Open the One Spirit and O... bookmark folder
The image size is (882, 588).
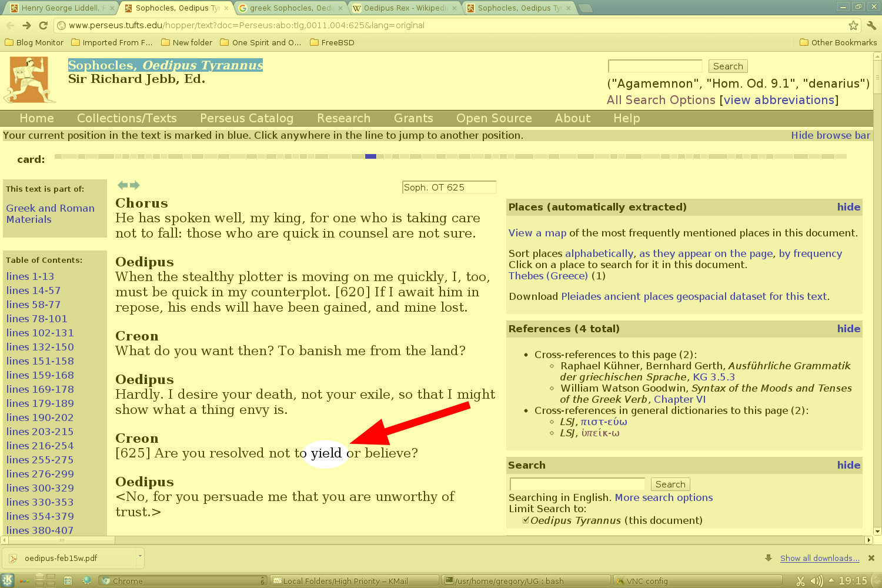pos(260,42)
